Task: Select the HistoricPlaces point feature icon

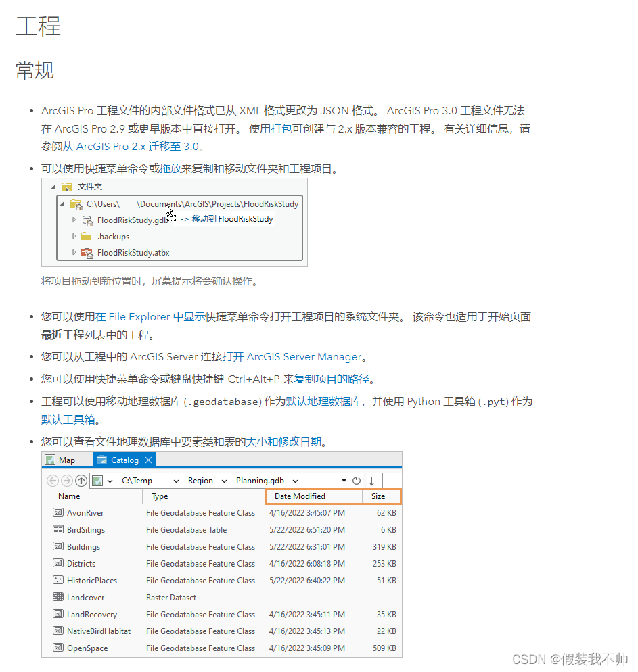Action: [x=58, y=580]
